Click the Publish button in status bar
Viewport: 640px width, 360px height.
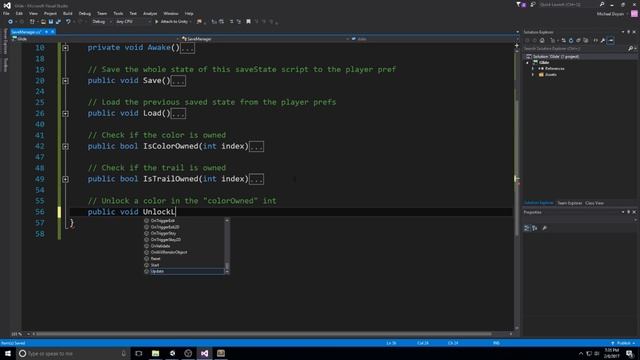pos(624,343)
